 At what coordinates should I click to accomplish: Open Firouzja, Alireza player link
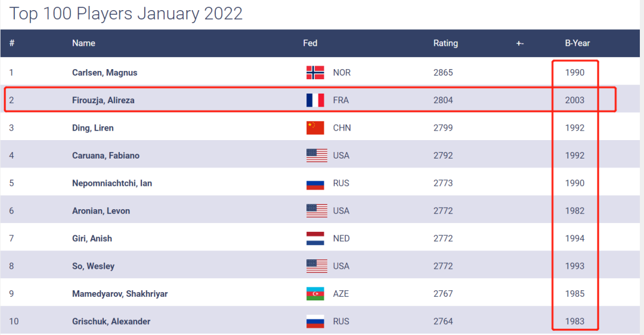(103, 100)
